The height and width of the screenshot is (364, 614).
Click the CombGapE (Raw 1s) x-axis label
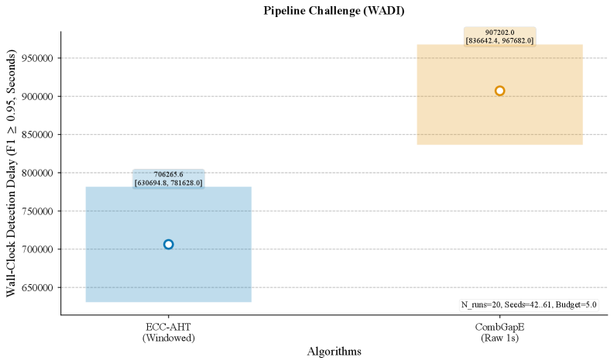pos(499,332)
